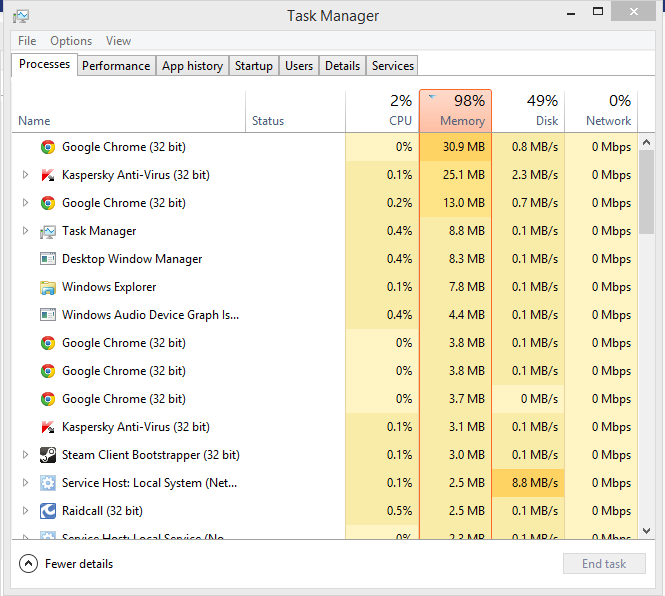Screen dimensions: 665x596
Task: Switch to the Startup tab
Action: pos(254,66)
